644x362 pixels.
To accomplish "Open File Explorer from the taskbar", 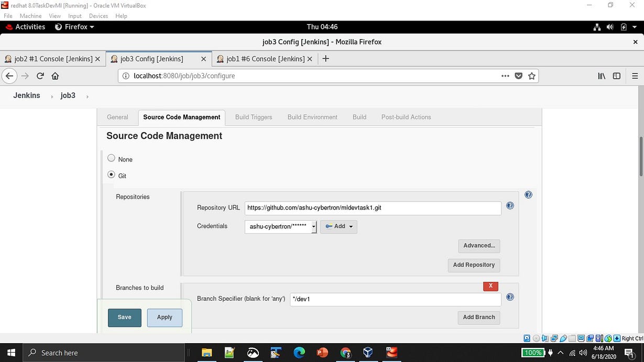I will coord(206,353).
